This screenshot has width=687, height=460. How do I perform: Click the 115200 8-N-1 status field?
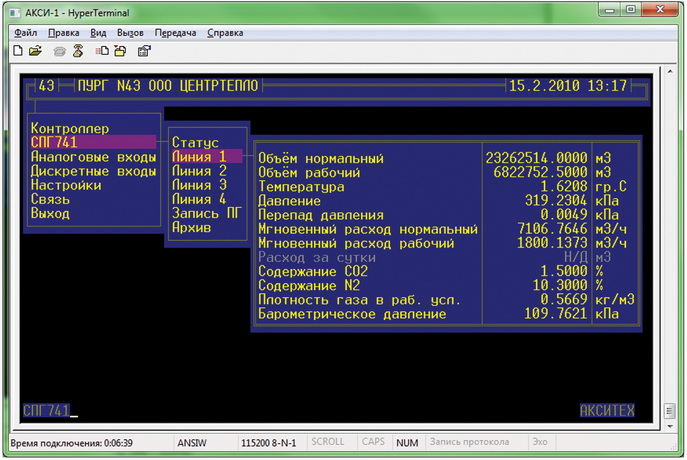[x=269, y=443]
